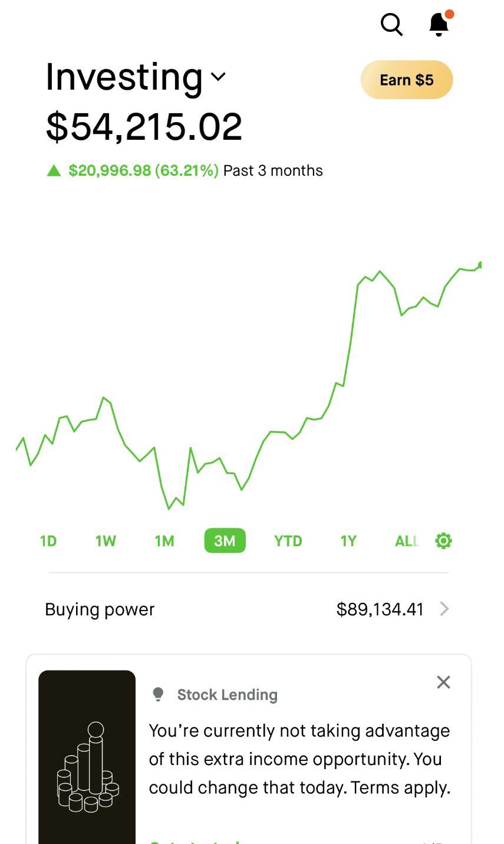Expand the Investing account dropdown
Viewport: 504px width, 844px height.
pyautogui.click(x=218, y=77)
